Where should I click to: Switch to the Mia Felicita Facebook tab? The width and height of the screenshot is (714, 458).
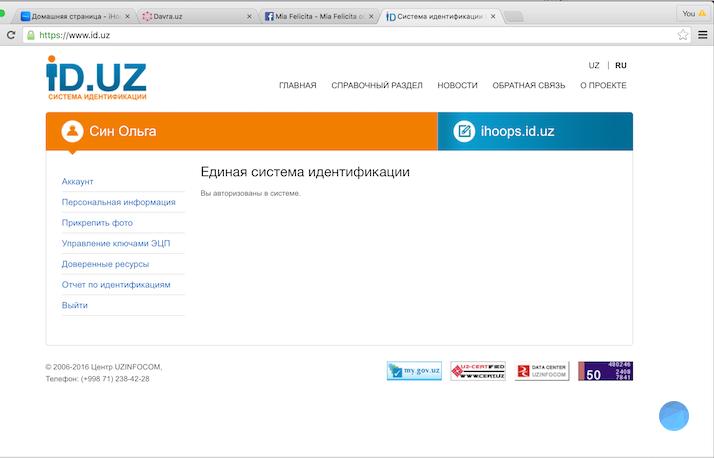(x=315, y=16)
